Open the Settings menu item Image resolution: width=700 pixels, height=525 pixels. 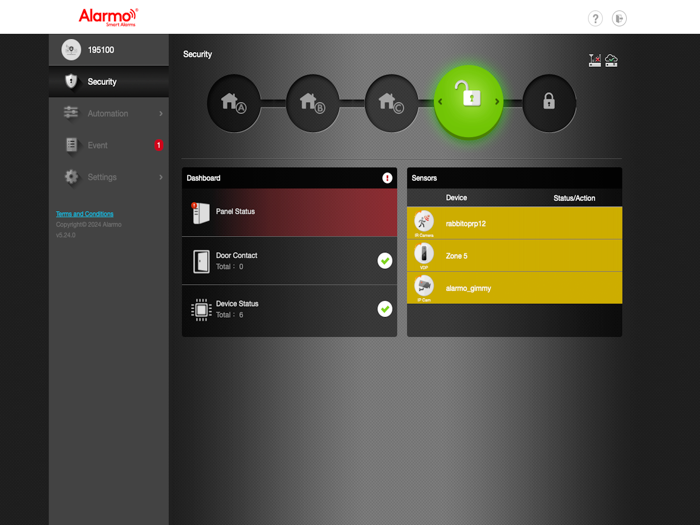click(x=108, y=177)
